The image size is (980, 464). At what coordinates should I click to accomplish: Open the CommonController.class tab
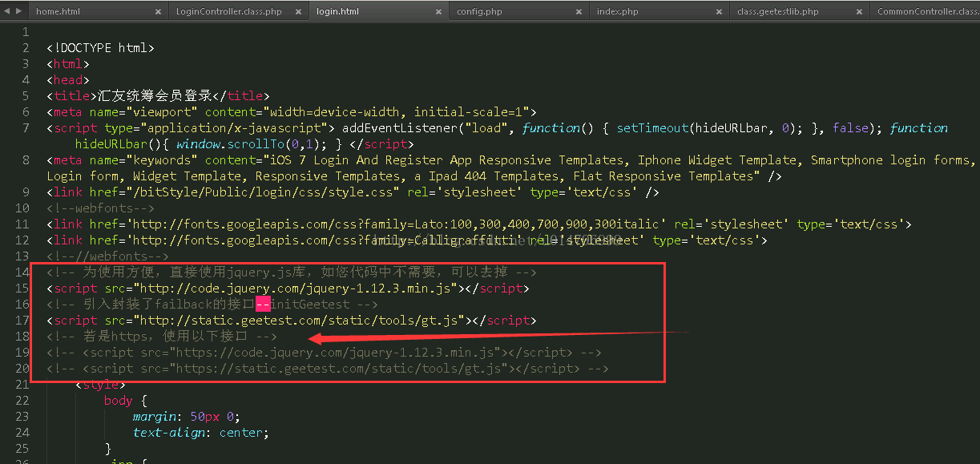928,11
